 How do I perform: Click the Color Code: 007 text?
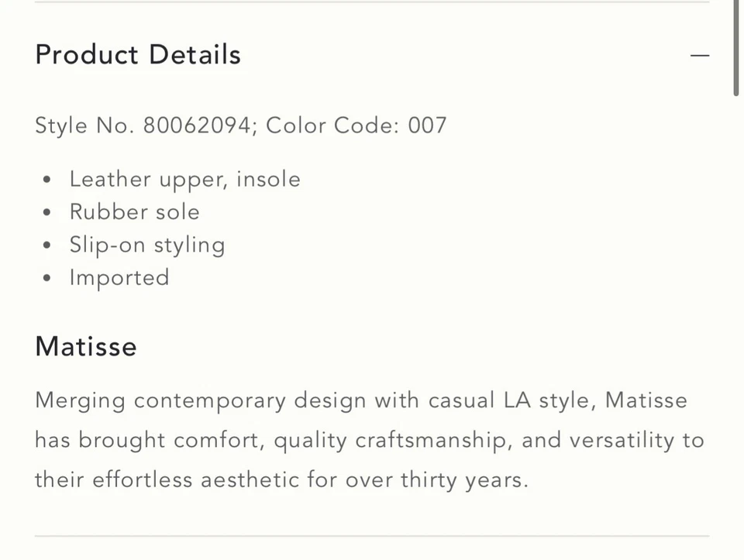356,125
